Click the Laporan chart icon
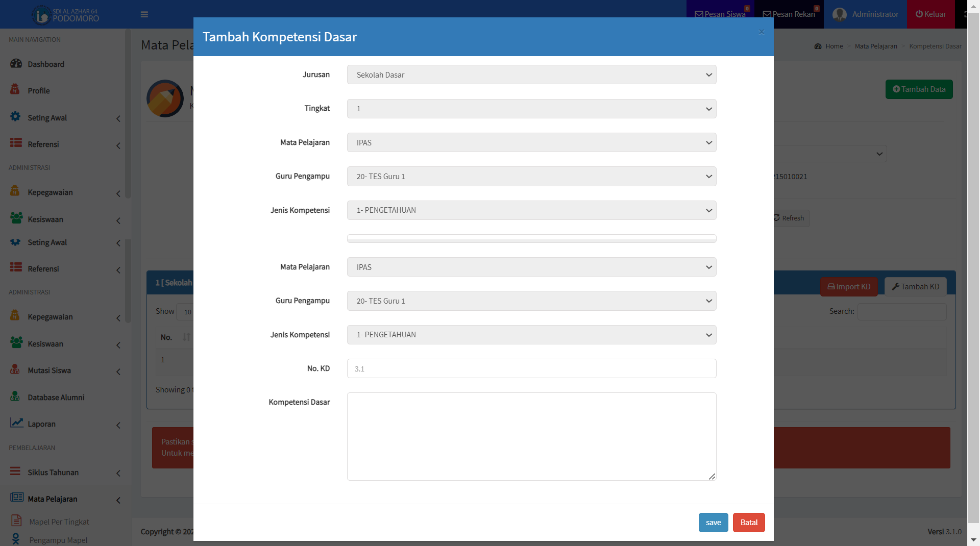 [16, 423]
